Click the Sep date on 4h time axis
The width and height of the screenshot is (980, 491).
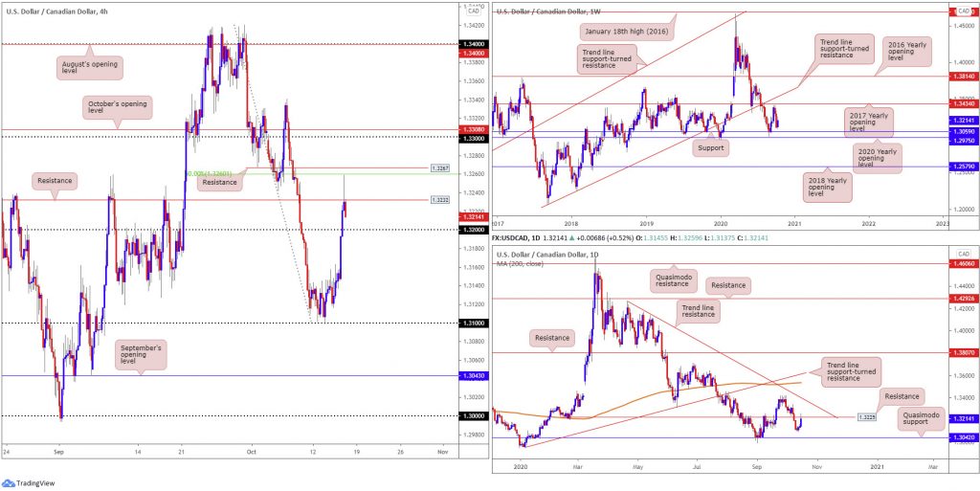58,451
